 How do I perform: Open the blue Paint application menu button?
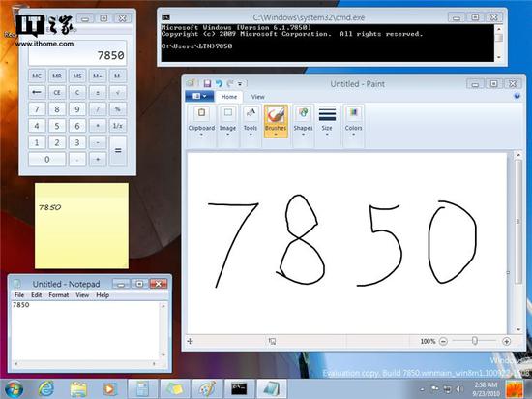tap(199, 97)
